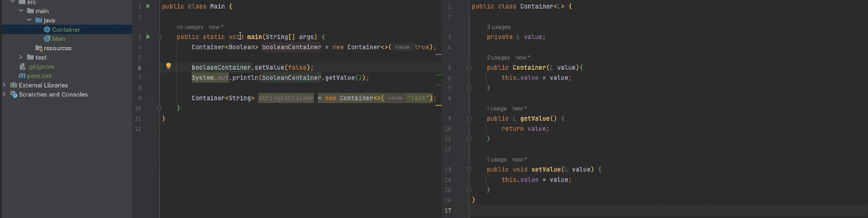Fold the setValue method at line 13
This screenshot has height=218, width=868.
[x=469, y=169]
